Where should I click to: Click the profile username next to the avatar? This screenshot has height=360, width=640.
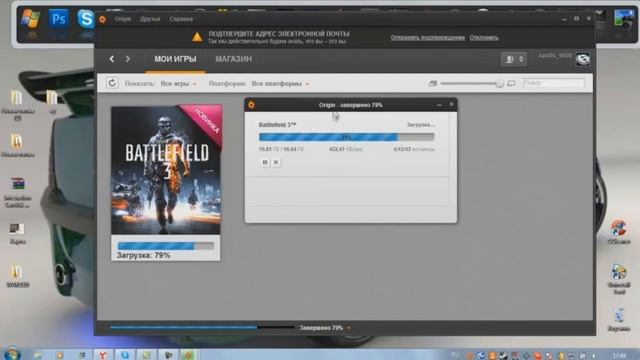(555, 56)
